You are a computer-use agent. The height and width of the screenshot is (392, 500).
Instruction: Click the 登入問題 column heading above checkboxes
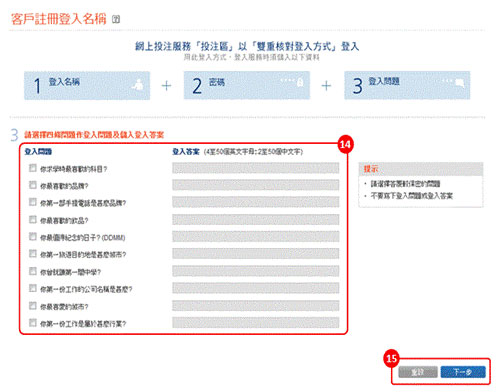[x=38, y=152]
